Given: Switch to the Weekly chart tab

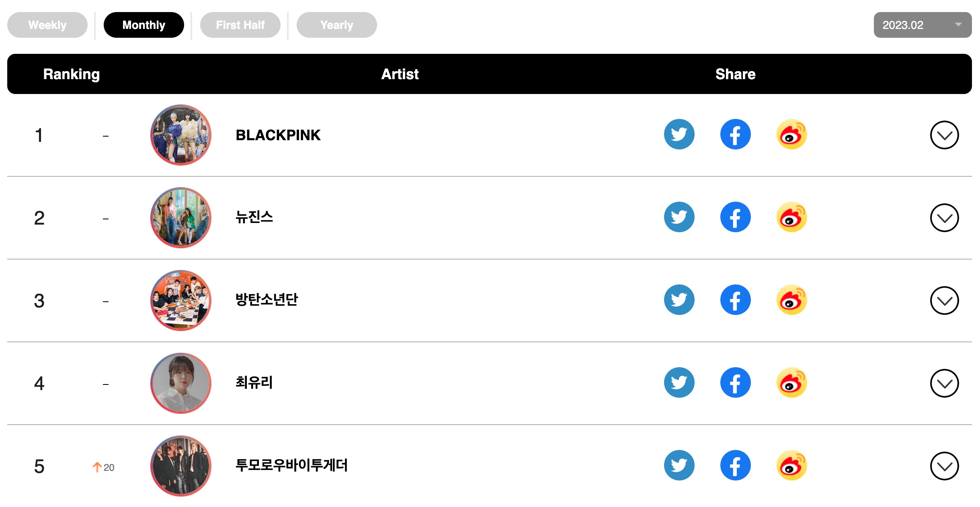Looking at the screenshot, I should pos(47,25).
